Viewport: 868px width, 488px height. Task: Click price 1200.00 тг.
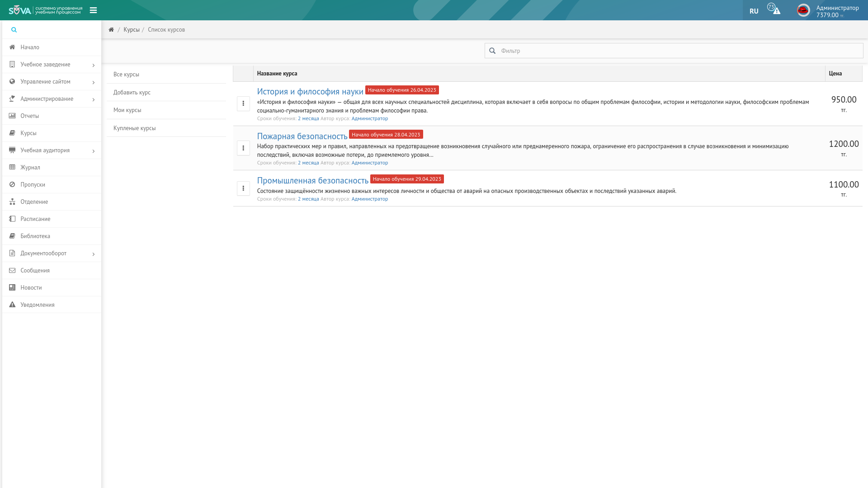[844, 148]
